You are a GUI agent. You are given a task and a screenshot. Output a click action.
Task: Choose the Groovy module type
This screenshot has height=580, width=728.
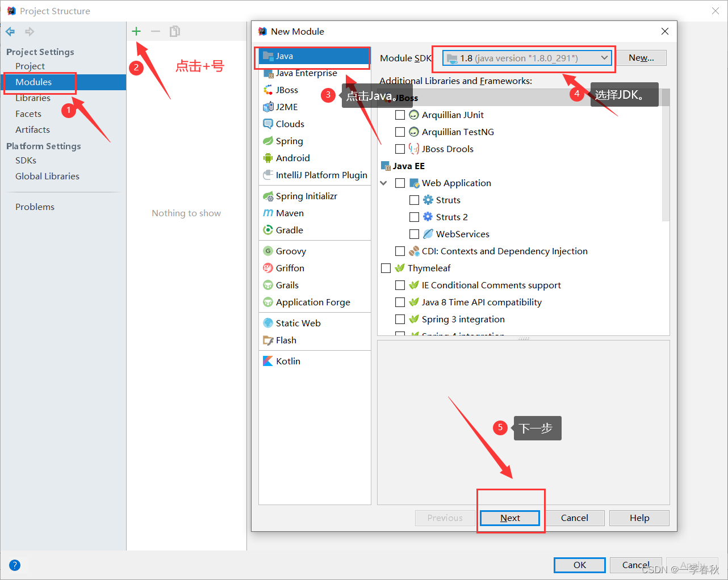290,250
